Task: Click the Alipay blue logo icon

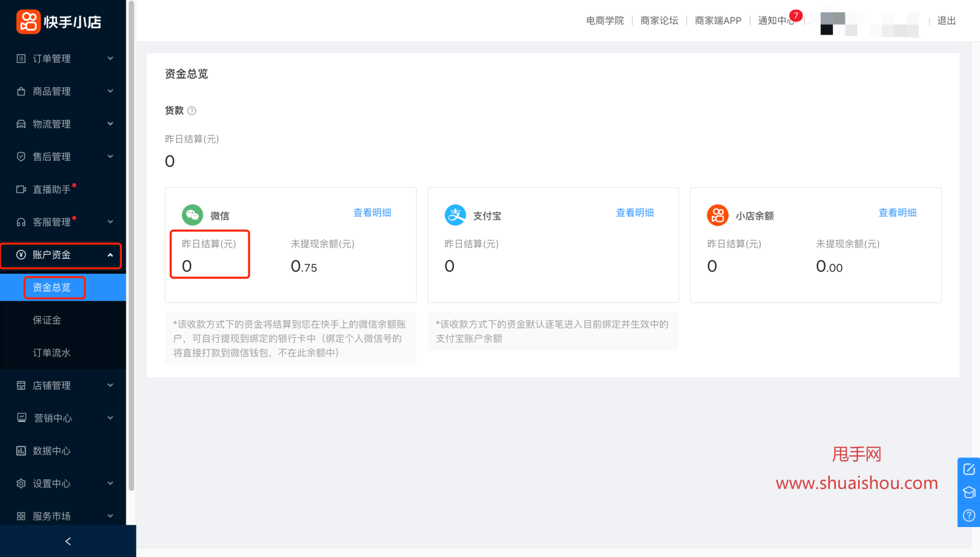Action: click(455, 215)
